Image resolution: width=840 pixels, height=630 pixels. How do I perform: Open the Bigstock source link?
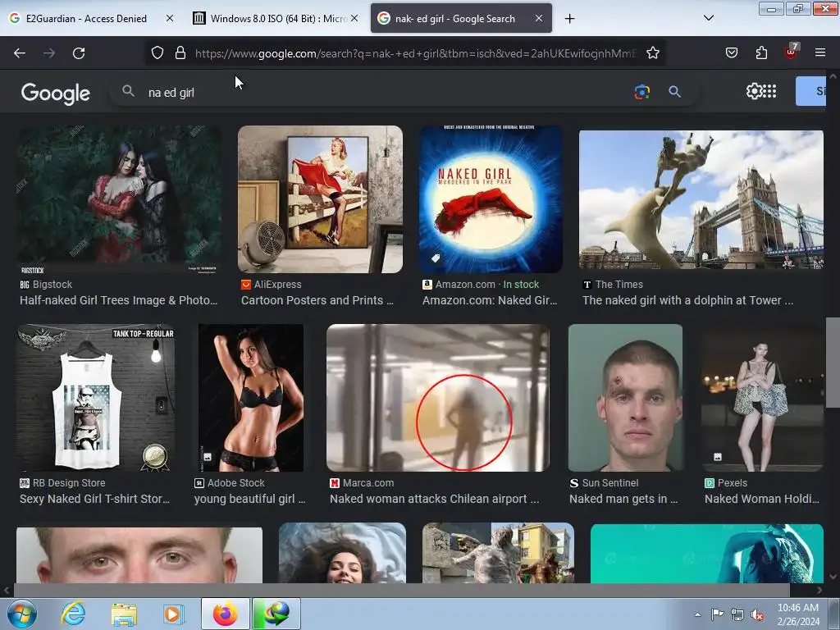(x=46, y=285)
